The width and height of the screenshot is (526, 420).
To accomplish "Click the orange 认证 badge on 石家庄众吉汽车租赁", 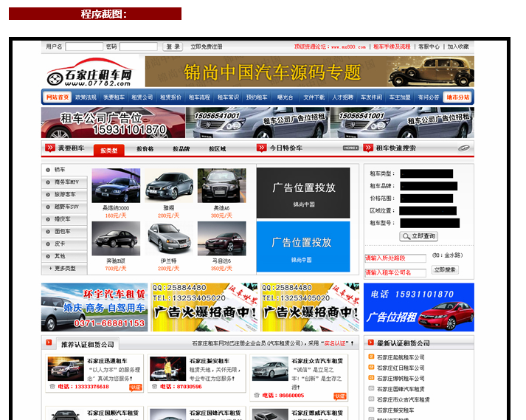I will click(340, 396).
